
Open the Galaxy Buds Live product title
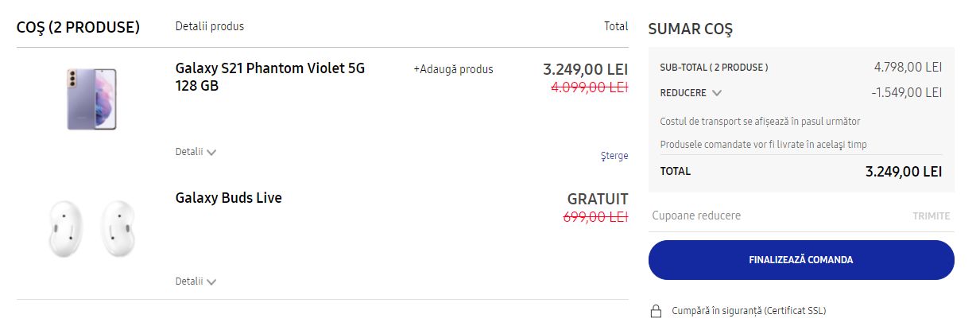click(x=229, y=198)
